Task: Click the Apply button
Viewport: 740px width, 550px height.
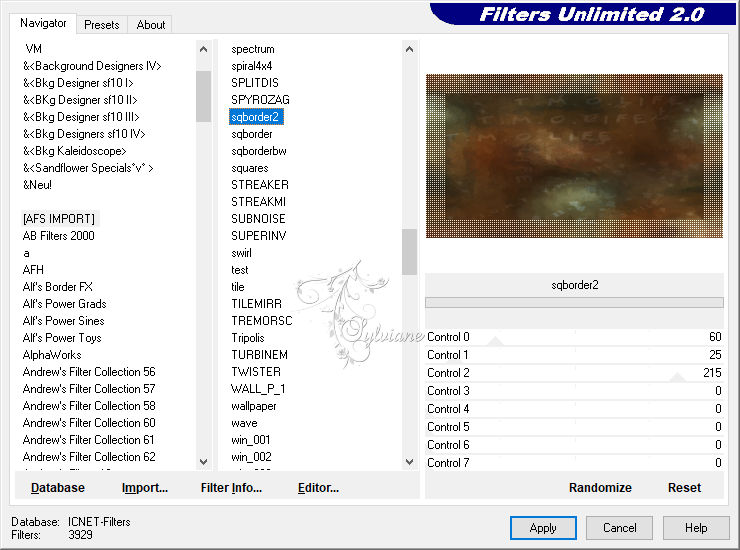Action: [x=543, y=528]
